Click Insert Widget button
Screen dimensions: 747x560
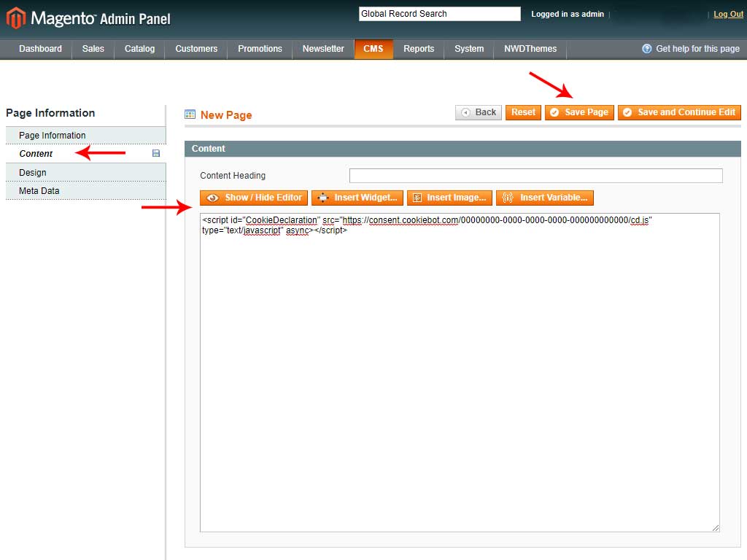[x=357, y=198]
